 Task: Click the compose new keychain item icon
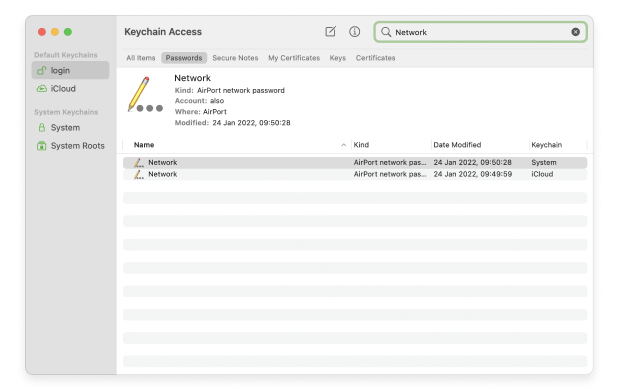(x=330, y=32)
